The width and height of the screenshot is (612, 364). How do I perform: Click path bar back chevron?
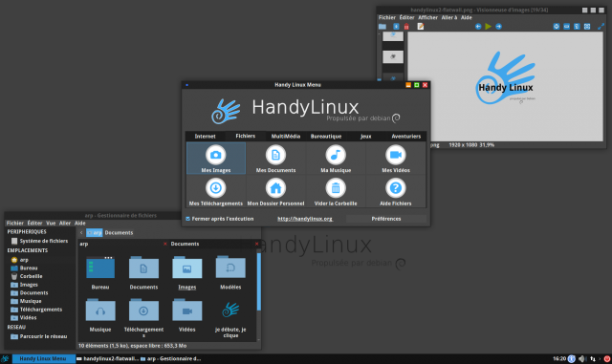pyautogui.click(x=81, y=232)
